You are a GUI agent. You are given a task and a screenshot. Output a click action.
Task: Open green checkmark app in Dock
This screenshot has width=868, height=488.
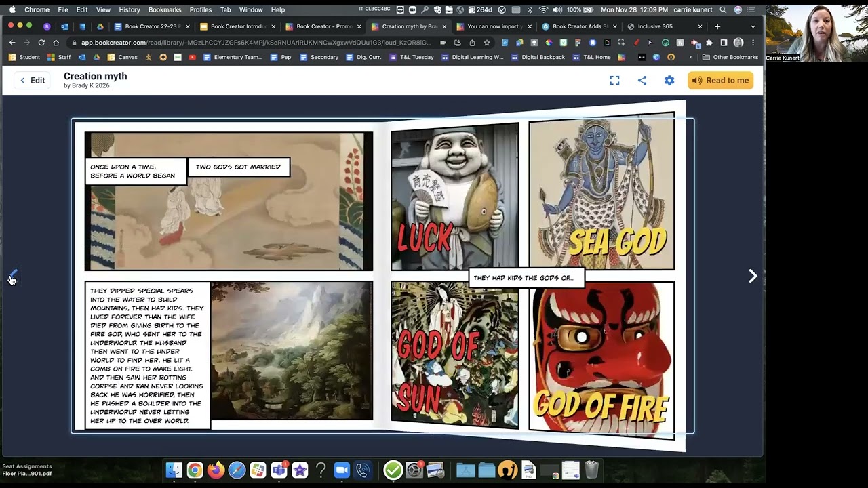[393, 470]
